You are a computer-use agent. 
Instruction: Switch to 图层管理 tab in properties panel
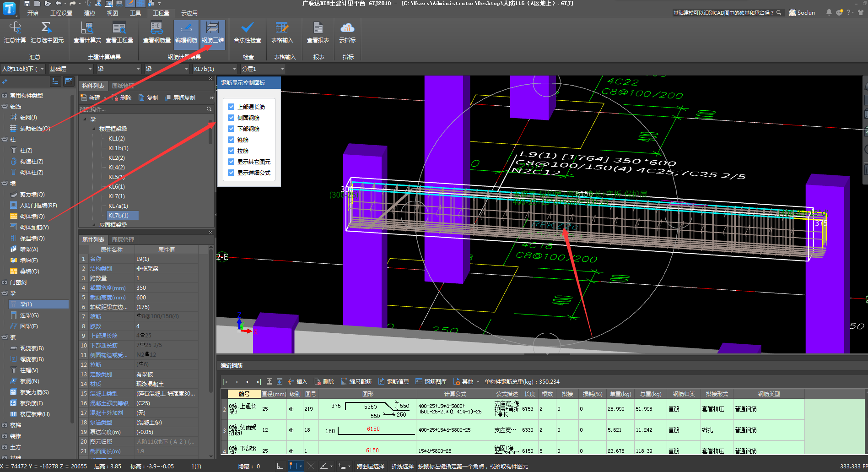[x=123, y=239]
